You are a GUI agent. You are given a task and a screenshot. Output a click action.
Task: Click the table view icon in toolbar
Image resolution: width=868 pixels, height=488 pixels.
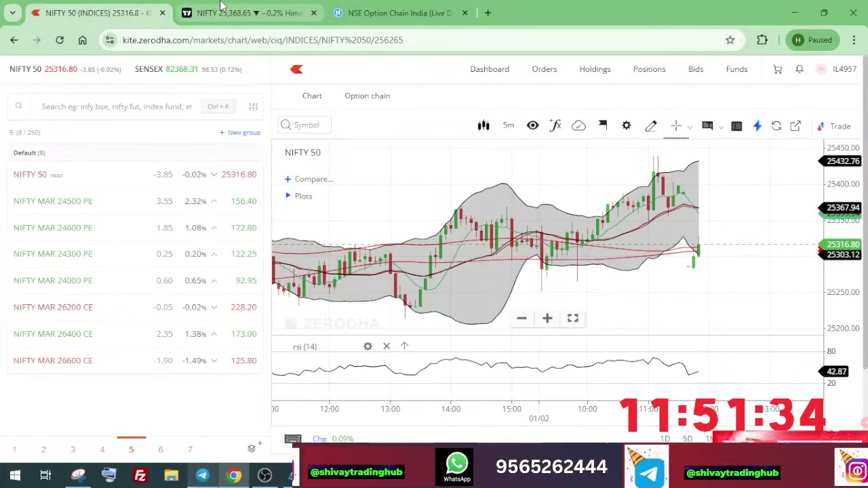pos(736,126)
